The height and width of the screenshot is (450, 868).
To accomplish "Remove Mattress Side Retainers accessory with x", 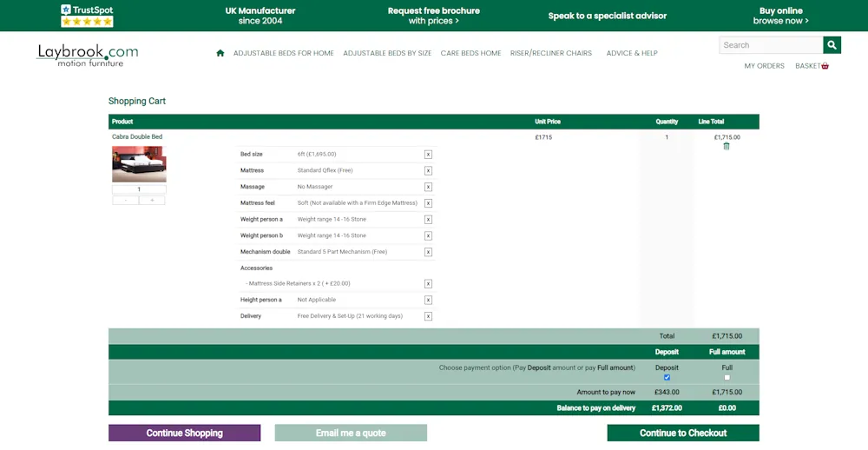I will click(x=428, y=284).
